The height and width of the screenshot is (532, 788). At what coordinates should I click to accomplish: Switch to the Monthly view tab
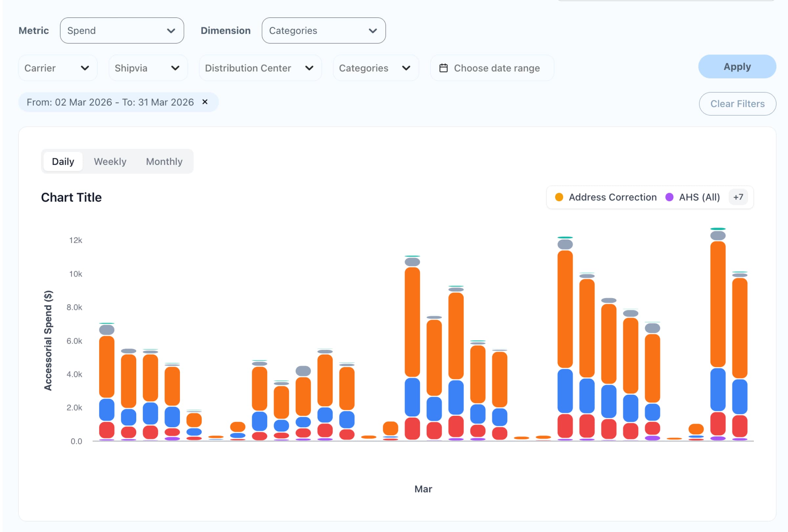point(164,161)
